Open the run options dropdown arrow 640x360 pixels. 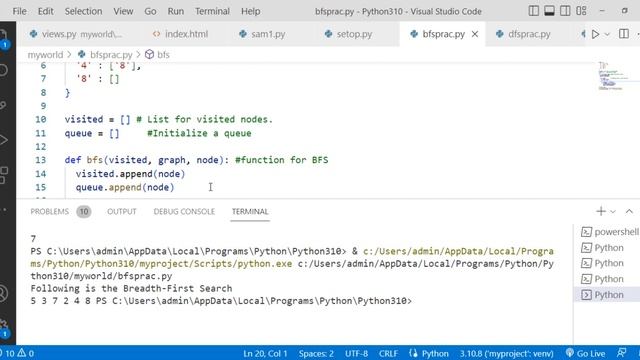click(607, 34)
